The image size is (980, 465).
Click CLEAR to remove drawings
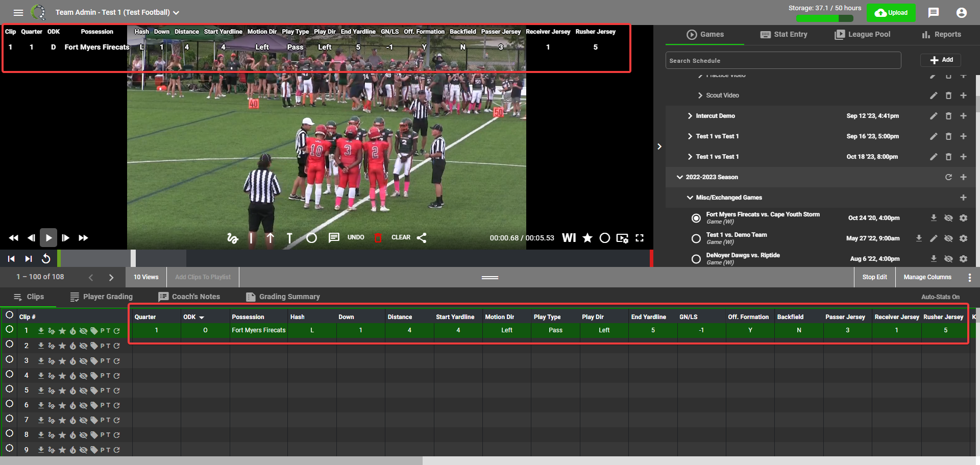click(x=401, y=237)
